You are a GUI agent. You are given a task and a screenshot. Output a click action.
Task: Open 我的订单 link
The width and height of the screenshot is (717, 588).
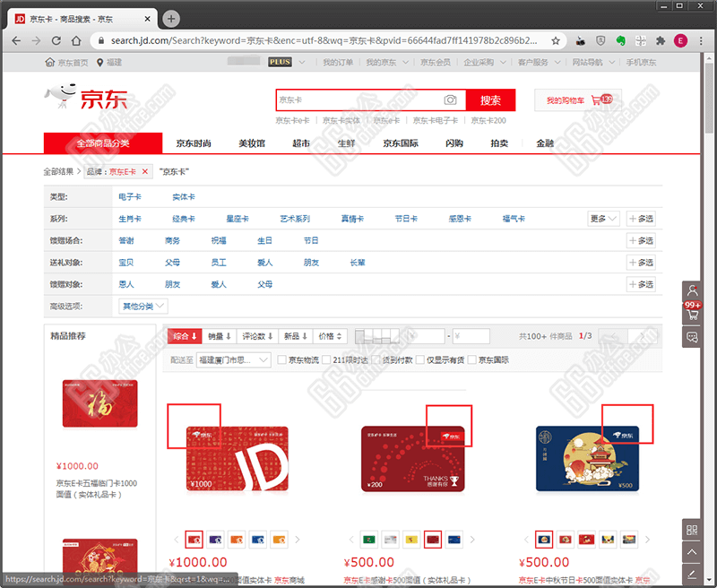(338, 62)
